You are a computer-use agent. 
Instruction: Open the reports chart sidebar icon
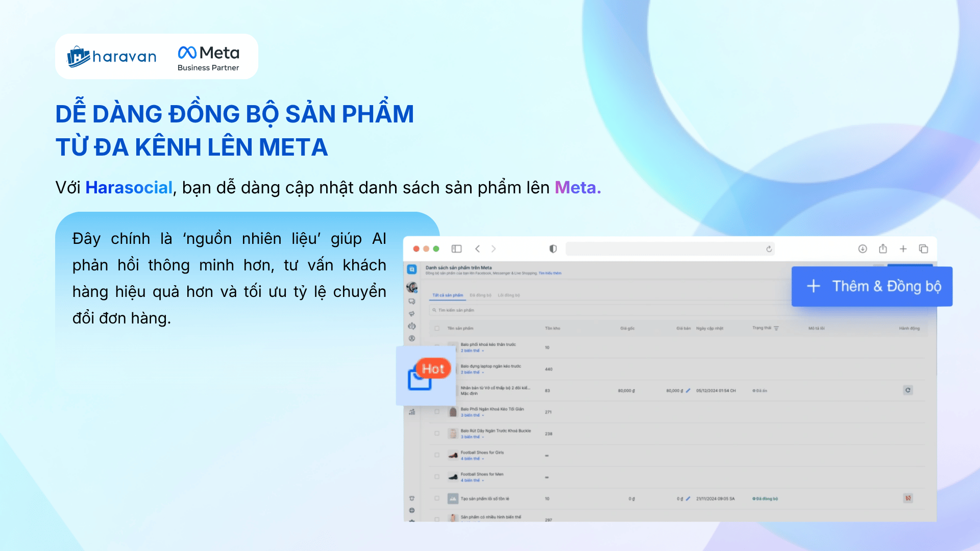[x=412, y=412]
